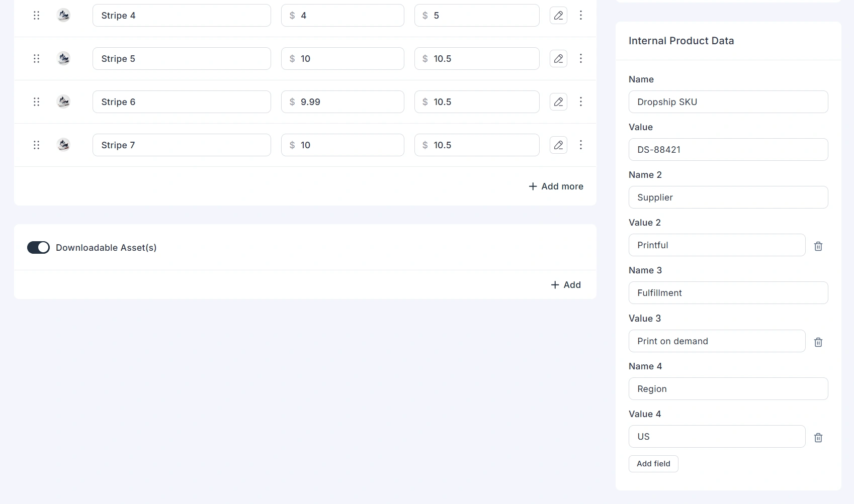Click the price field showing 4 for Stripe 4
The height and width of the screenshot is (504, 854).
coord(343,16)
